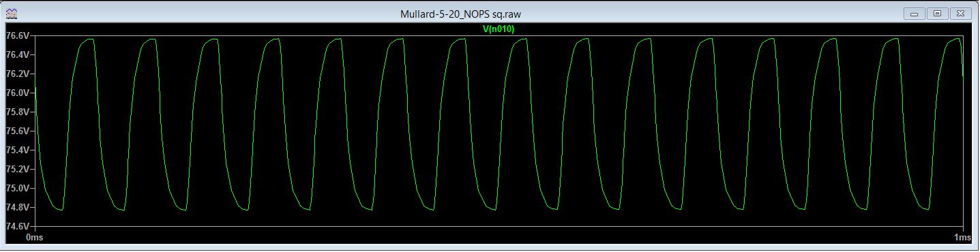Image resolution: width=980 pixels, height=252 pixels.
Task: Click the window title Mullard-5-20_NOPS sq.raw
Action: point(462,14)
